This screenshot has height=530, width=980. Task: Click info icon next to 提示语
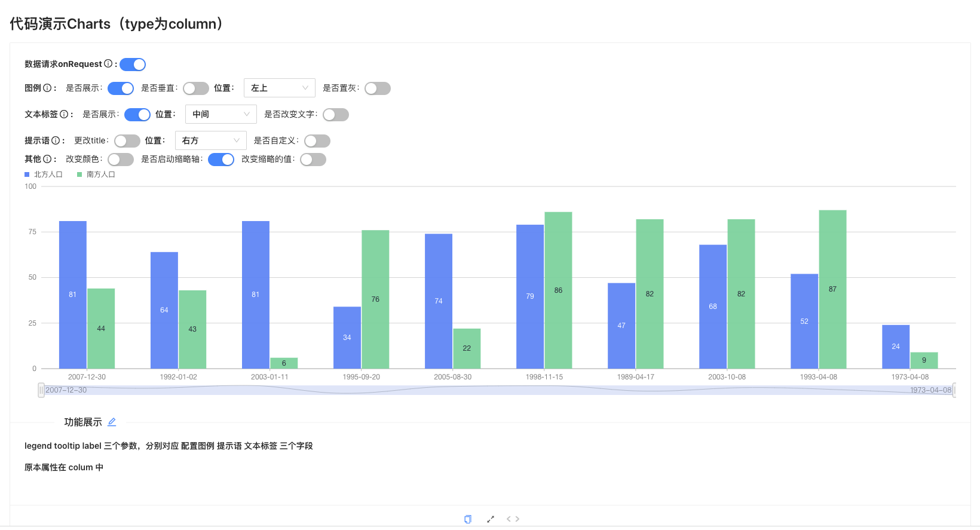56,140
